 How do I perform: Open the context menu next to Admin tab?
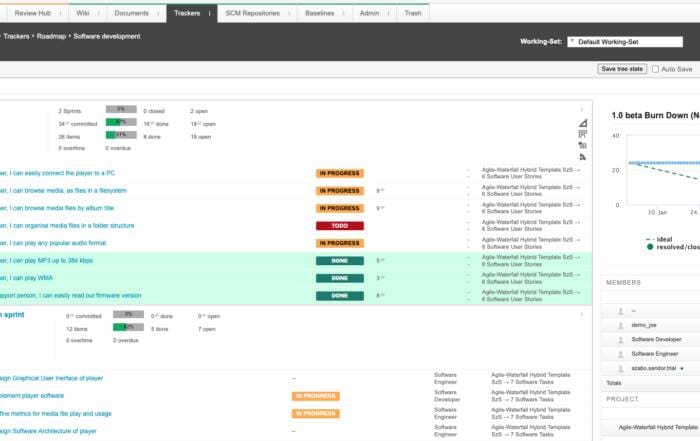click(388, 13)
